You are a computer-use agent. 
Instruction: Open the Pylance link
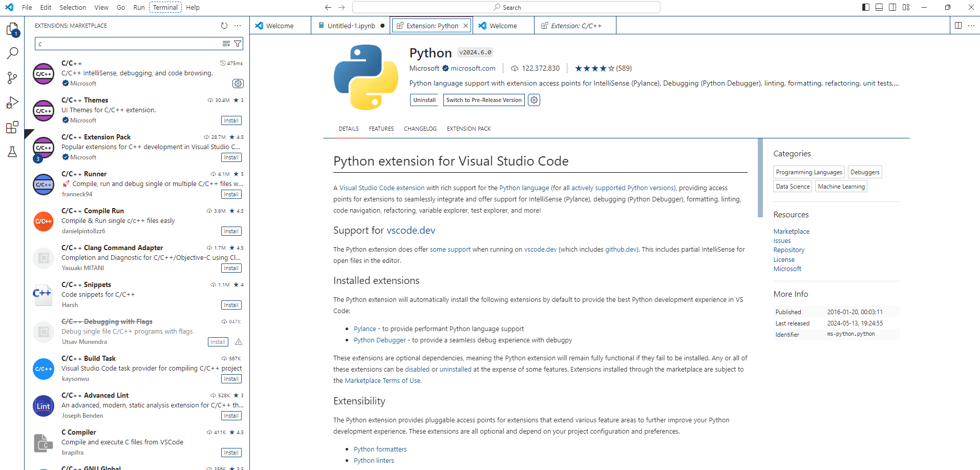tap(365, 329)
